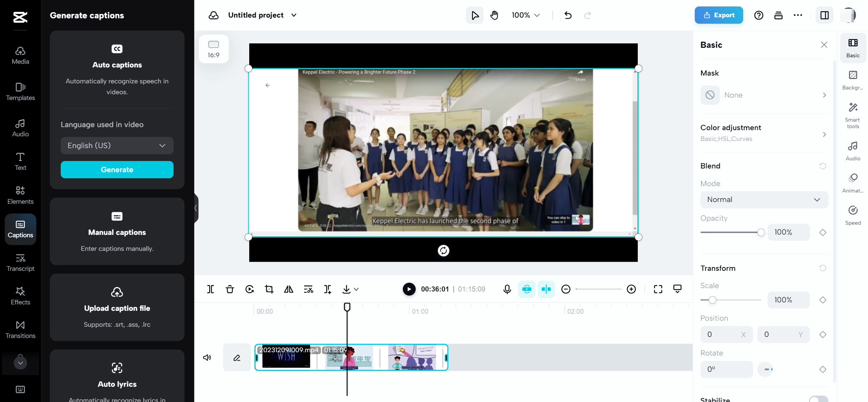Screen dimensions: 868x402
Task: Open the zoom level 100% dropdown
Action: tap(525, 15)
